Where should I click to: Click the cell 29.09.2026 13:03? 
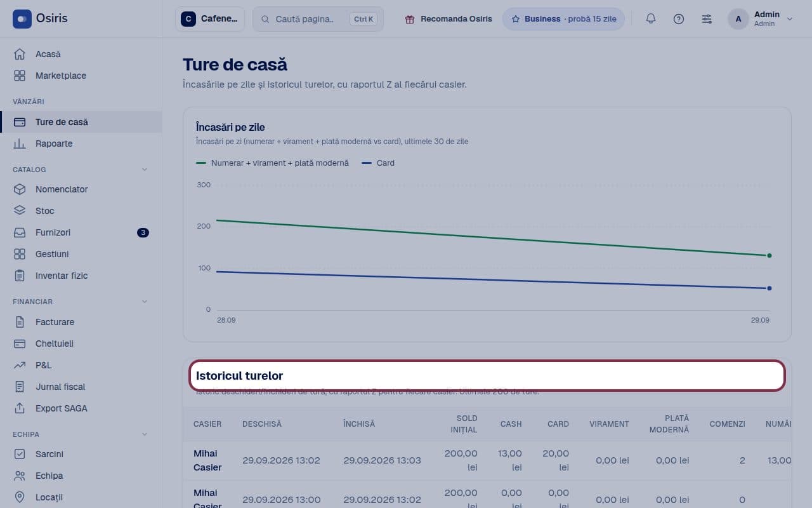(x=382, y=460)
